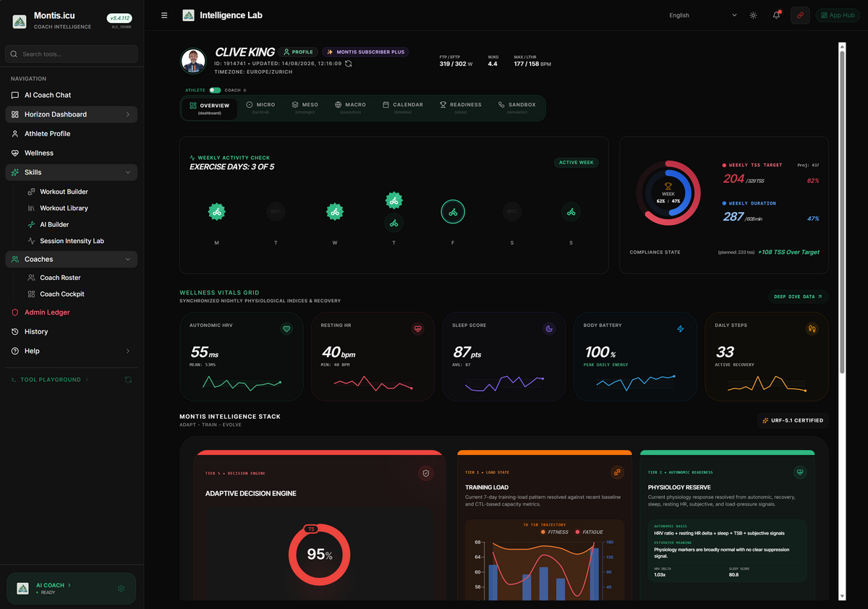The height and width of the screenshot is (609, 868).
Task: Open notifications bell
Action: (776, 15)
